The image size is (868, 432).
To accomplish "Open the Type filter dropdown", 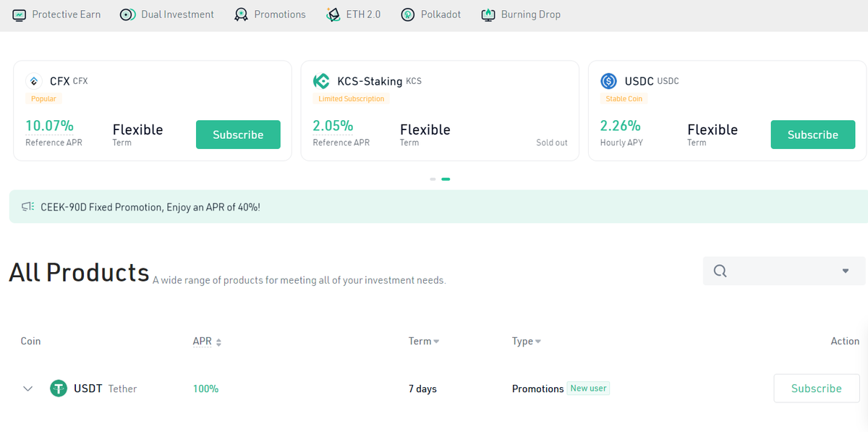I will tap(527, 342).
